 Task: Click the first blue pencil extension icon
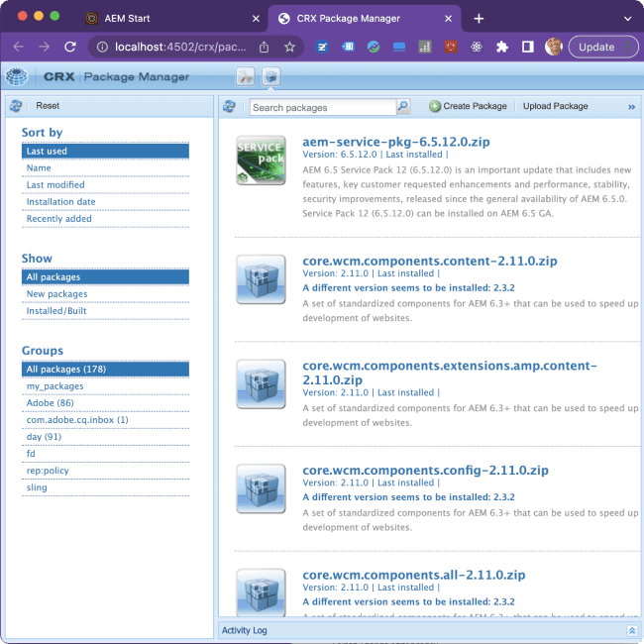pos(322,48)
